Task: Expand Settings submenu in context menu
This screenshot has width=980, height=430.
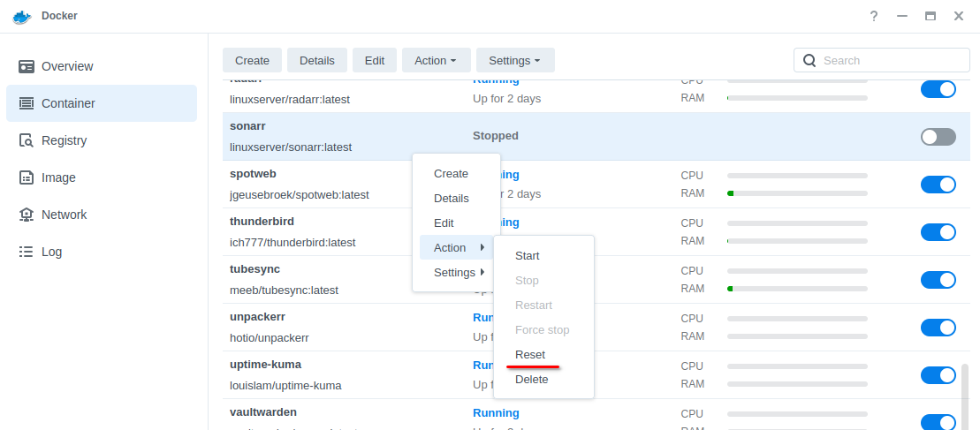Action: click(x=456, y=273)
